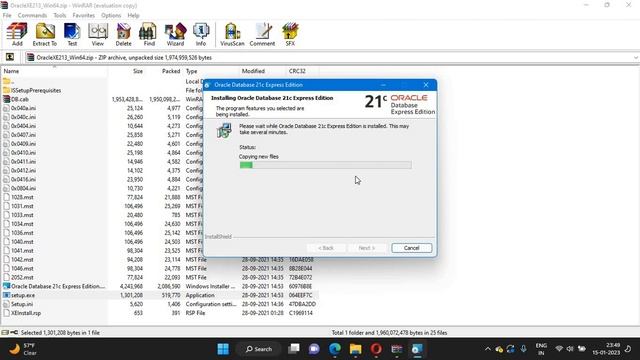Viewport: 640px width, 360px height.
Task: Sort file list by Name column
Action: click(x=54, y=71)
